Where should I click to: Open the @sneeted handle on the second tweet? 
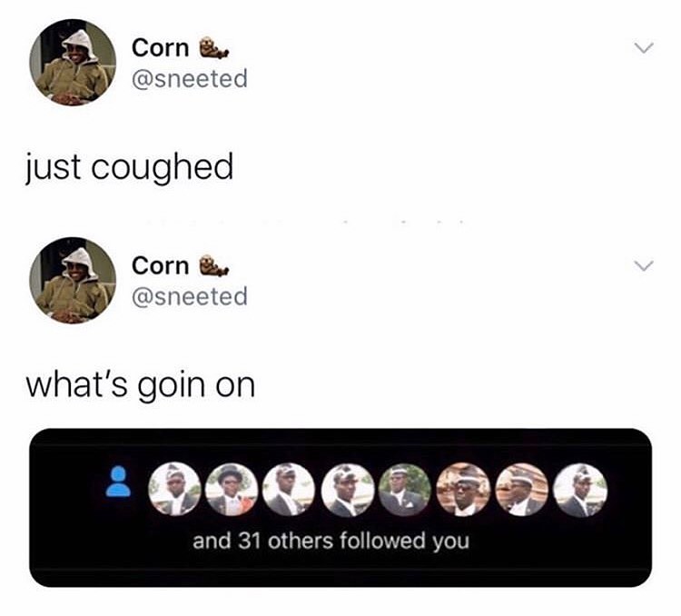190,296
